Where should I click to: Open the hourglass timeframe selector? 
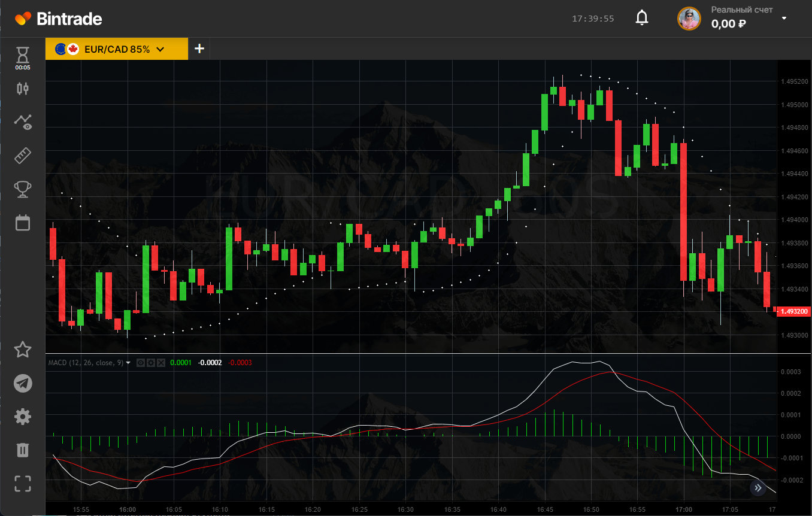coord(23,56)
